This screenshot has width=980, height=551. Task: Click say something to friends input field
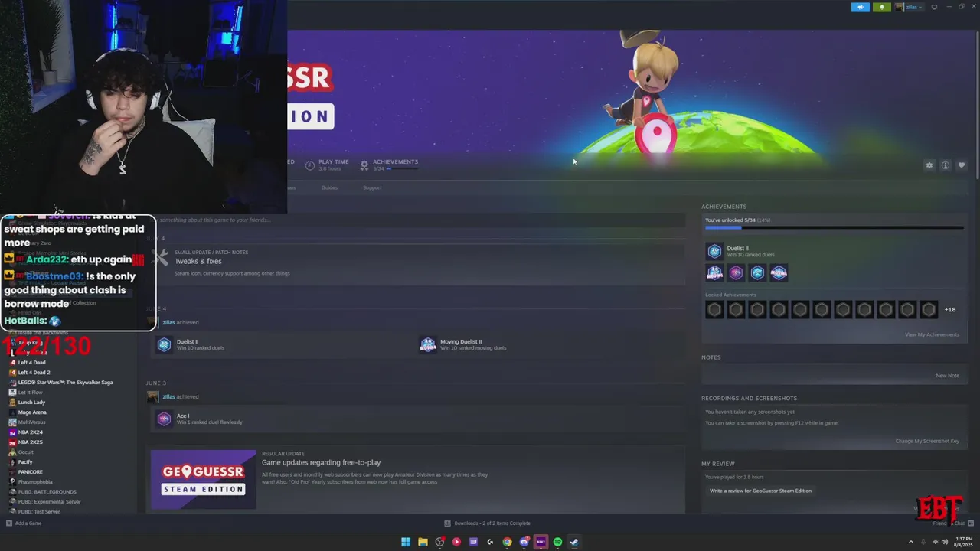coord(417,220)
